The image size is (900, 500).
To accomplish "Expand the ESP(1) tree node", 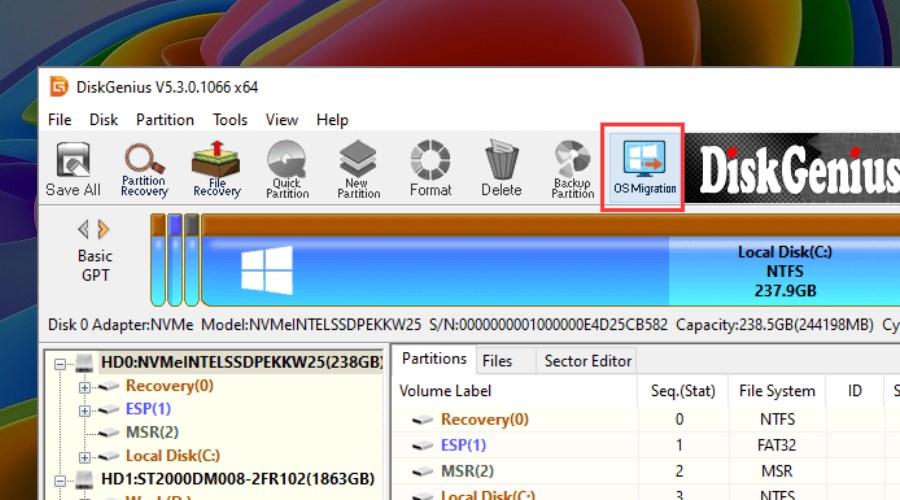I will 84,411.
